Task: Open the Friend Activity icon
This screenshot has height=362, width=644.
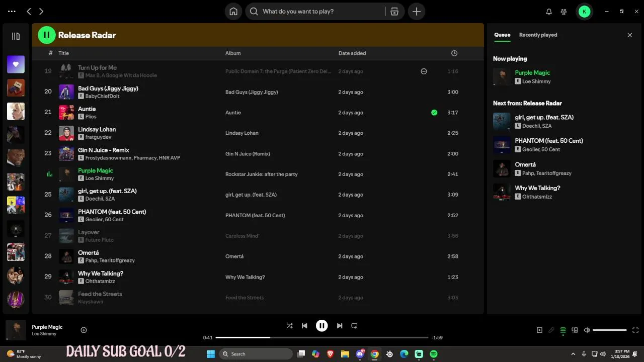Action: pos(563,12)
